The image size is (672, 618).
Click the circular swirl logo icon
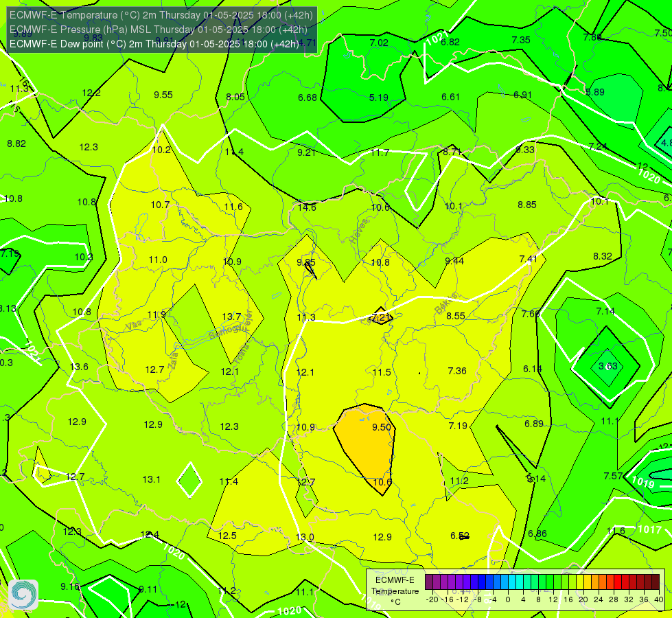tap(23, 595)
